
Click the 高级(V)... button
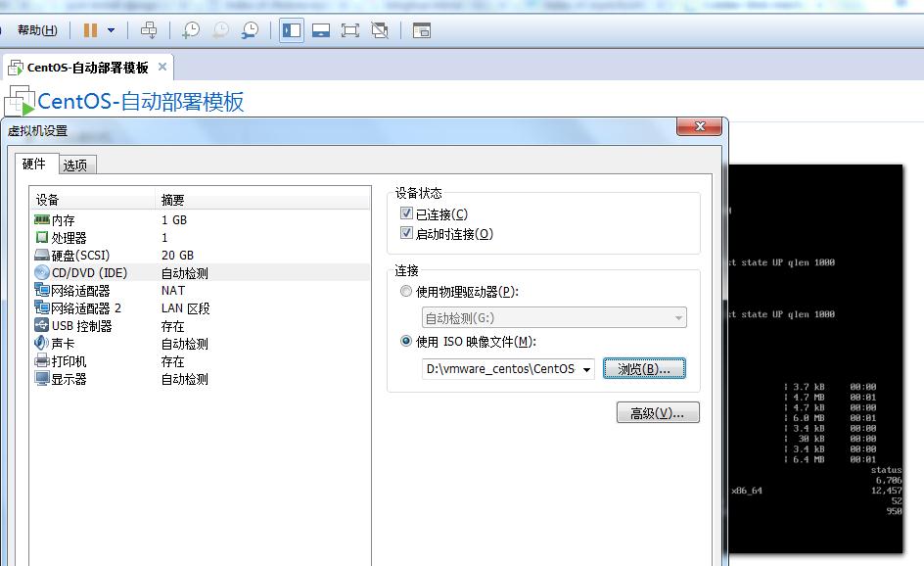click(x=658, y=412)
